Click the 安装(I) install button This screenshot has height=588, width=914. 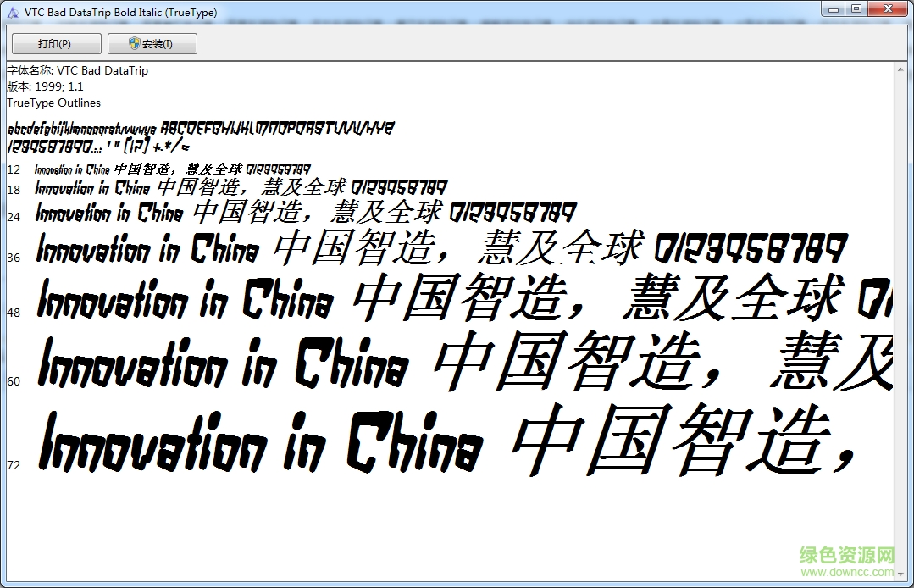152,44
